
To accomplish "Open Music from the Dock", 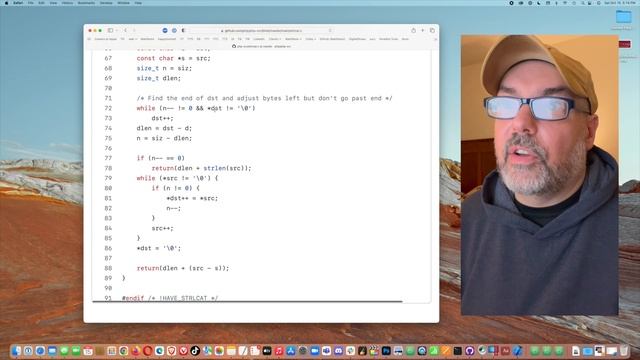I will coord(279,351).
